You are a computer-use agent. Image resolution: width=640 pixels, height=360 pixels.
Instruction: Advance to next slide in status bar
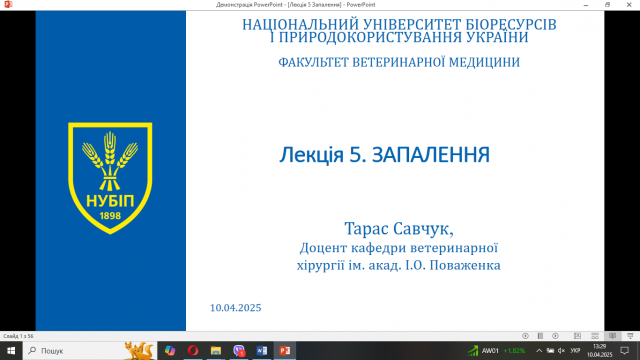pyautogui.click(x=556, y=336)
